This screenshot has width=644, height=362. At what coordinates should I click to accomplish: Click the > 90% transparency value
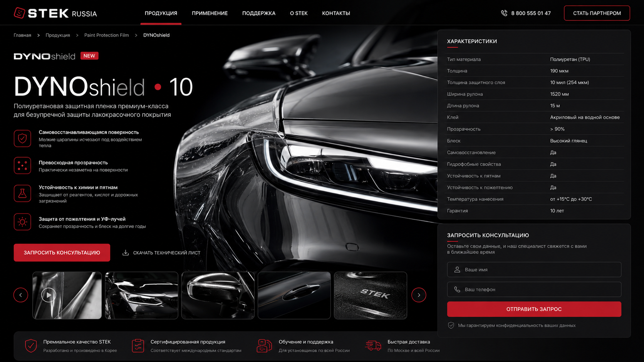[557, 129]
